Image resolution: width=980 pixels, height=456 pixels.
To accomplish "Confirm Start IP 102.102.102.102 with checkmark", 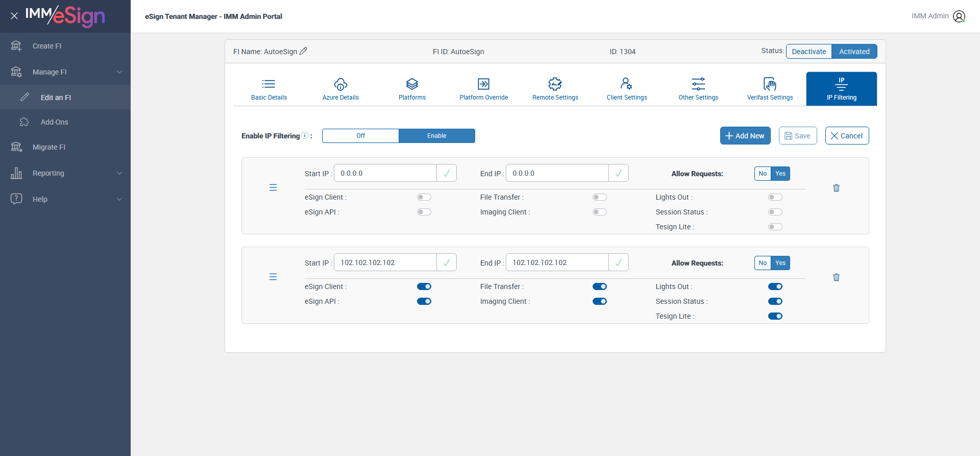I will [x=447, y=262].
